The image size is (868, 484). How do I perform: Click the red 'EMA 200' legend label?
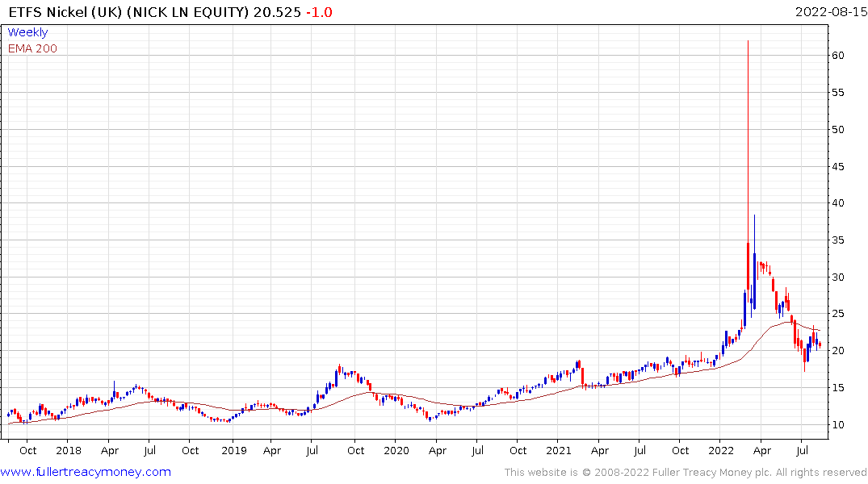coord(32,48)
